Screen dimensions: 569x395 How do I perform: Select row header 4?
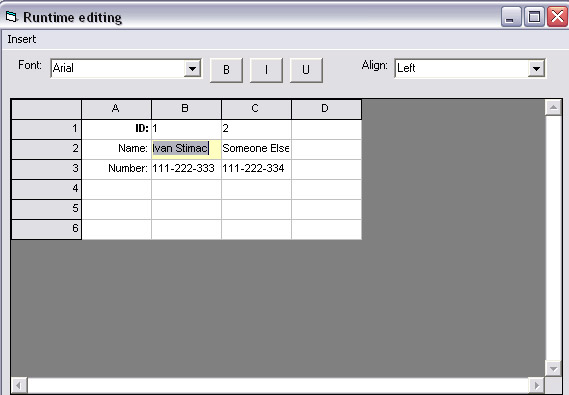tap(46, 189)
